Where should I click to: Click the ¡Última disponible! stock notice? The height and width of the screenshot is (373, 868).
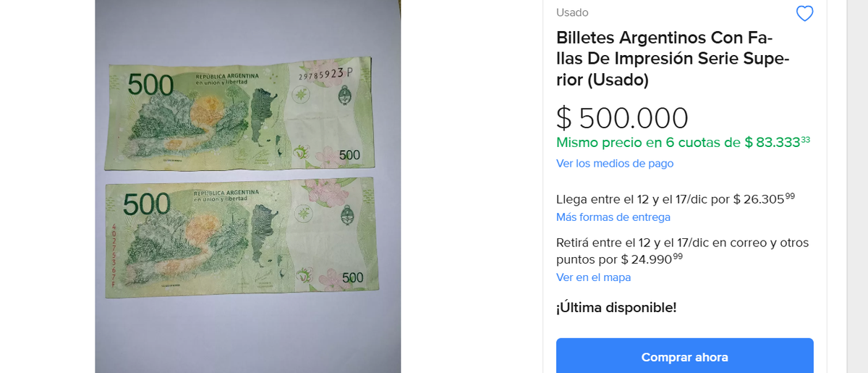[616, 307]
